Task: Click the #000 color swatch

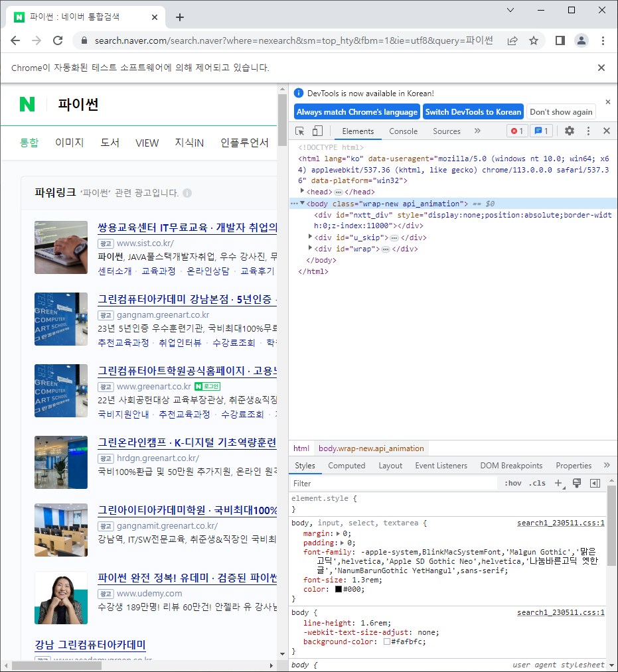Action: click(x=339, y=589)
